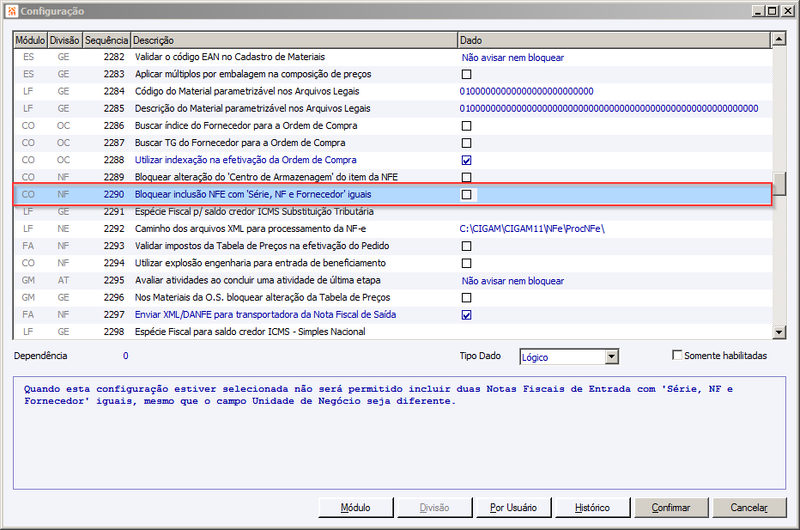This screenshot has height=530, width=800.
Task: Enable Bloquear inclusão NFE checkbox in row 2290
Action: click(x=466, y=195)
